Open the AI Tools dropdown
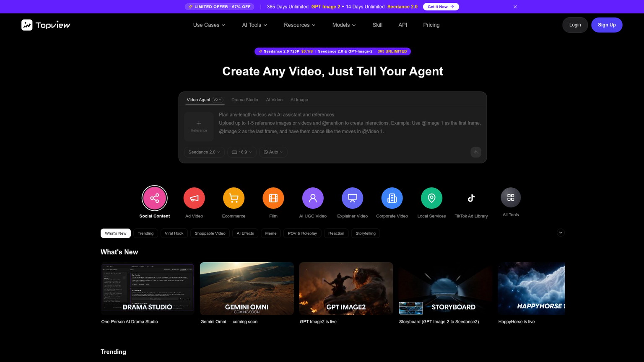The width and height of the screenshot is (644, 362). [254, 25]
